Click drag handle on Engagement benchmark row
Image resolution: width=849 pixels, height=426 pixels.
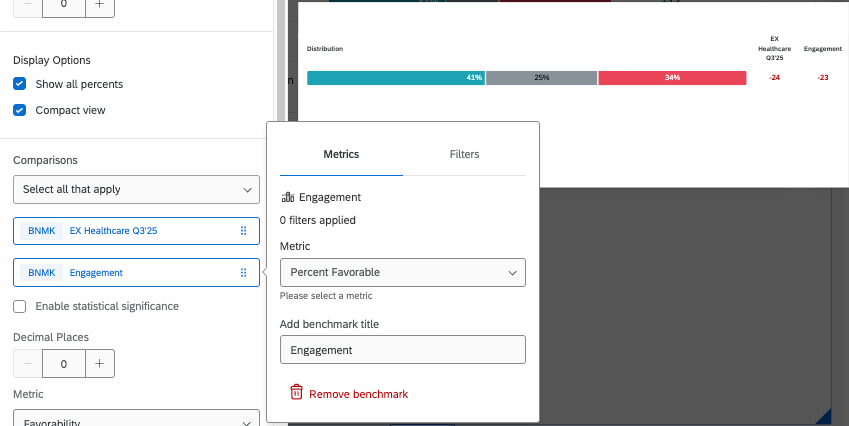coord(243,273)
